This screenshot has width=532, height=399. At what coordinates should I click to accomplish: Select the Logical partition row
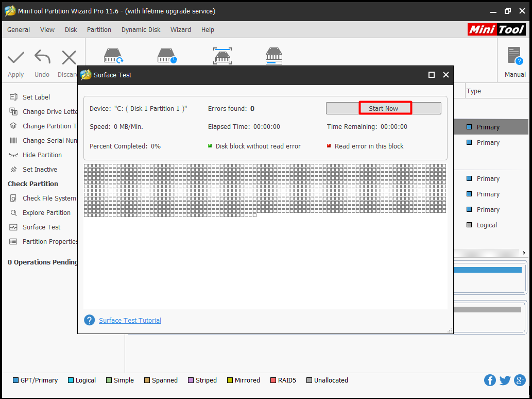coord(487,225)
